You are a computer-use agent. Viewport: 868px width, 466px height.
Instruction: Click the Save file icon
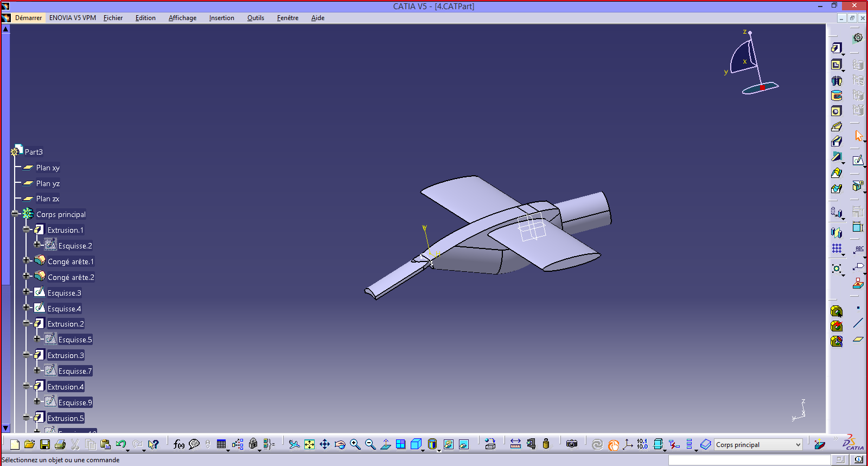click(45, 444)
